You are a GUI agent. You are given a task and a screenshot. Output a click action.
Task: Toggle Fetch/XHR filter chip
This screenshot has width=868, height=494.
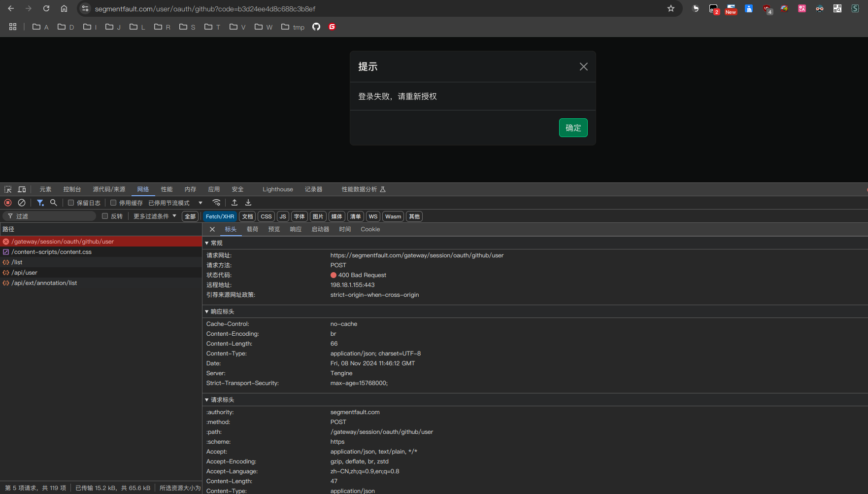point(220,216)
